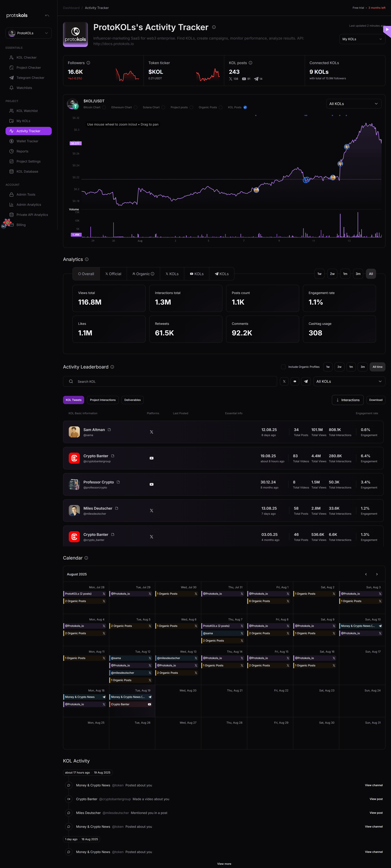The height and width of the screenshot is (868, 391).
Task: Click Sam Altman avatar in leaderboard
Action: coord(74,432)
